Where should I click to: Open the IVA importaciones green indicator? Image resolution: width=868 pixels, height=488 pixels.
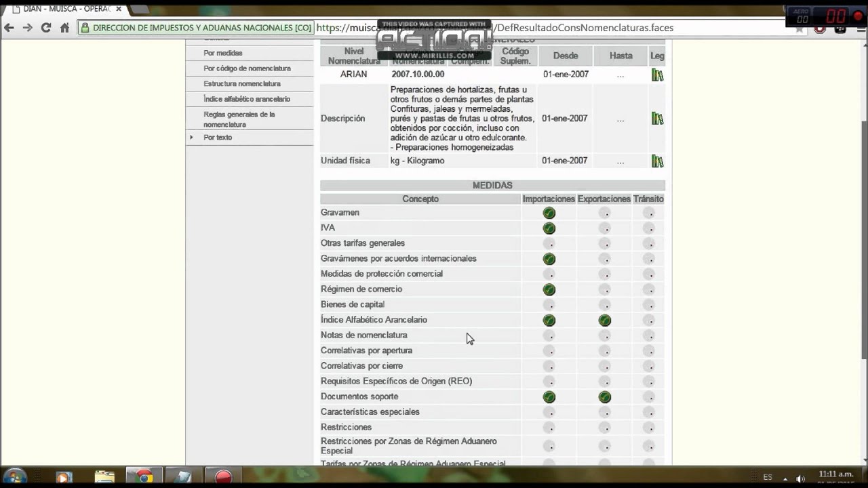[549, 228]
